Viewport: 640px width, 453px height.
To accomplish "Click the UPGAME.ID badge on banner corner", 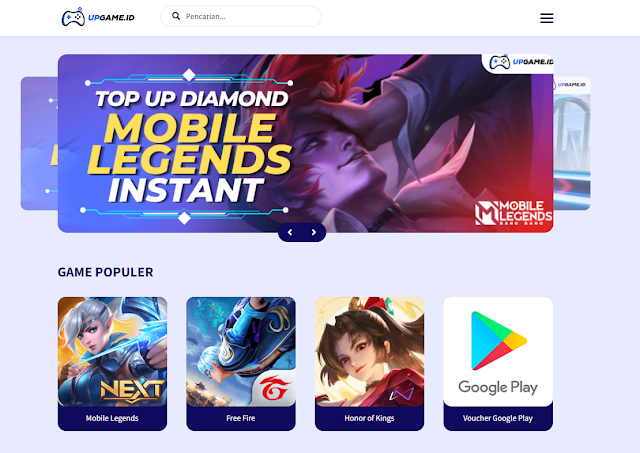I will click(x=518, y=63).
